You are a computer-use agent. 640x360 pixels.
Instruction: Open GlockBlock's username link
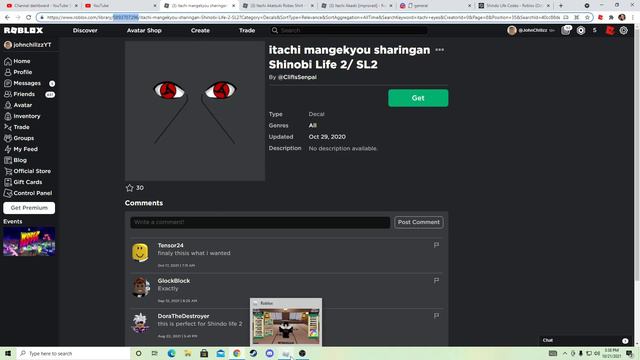coord(174,281)
